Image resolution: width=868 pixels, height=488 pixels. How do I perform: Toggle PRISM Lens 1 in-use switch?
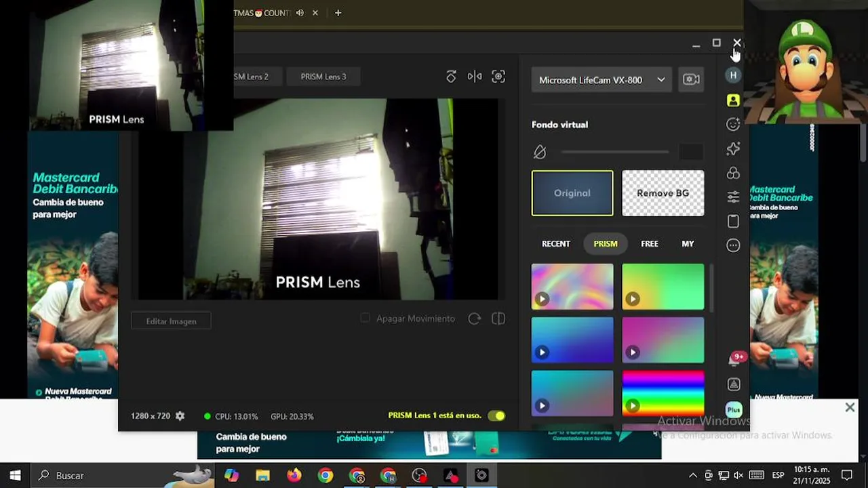point(496,416)
